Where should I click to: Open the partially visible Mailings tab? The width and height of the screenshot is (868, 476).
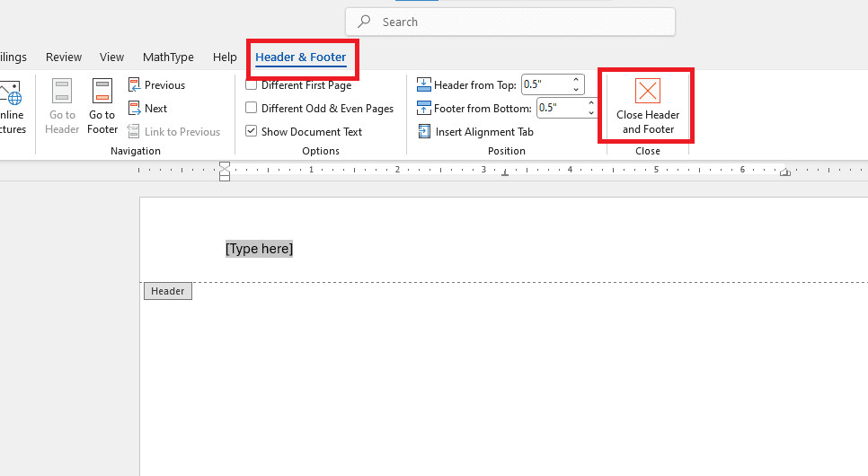coord(13,57)
